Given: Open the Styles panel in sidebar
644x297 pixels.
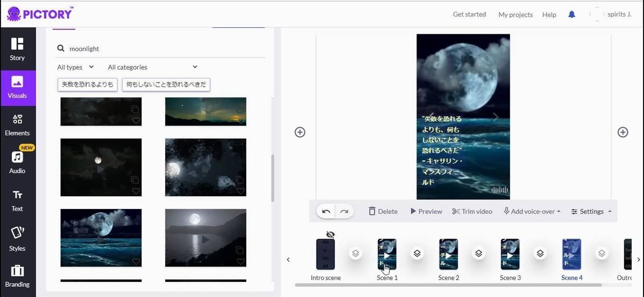Looking at the screenshot, I should click(x=17, y=239).
